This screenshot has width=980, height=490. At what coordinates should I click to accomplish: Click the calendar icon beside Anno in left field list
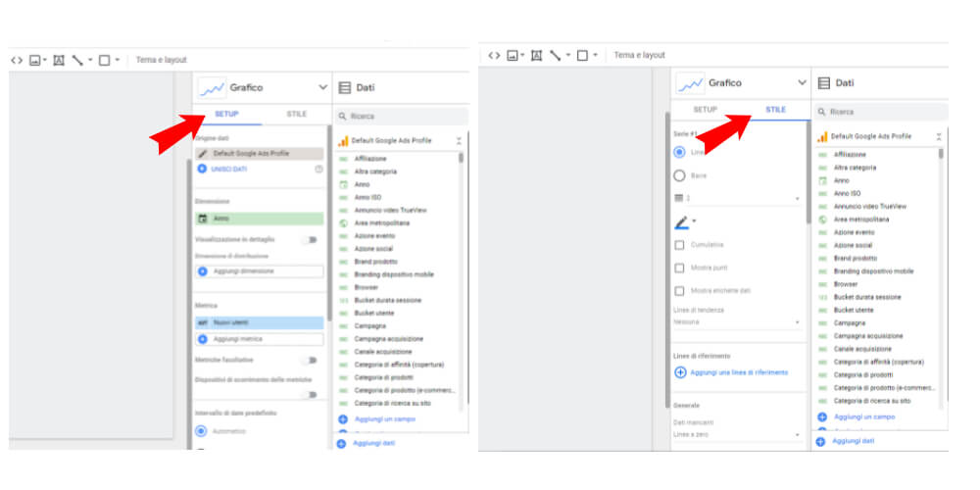[343, 185]
